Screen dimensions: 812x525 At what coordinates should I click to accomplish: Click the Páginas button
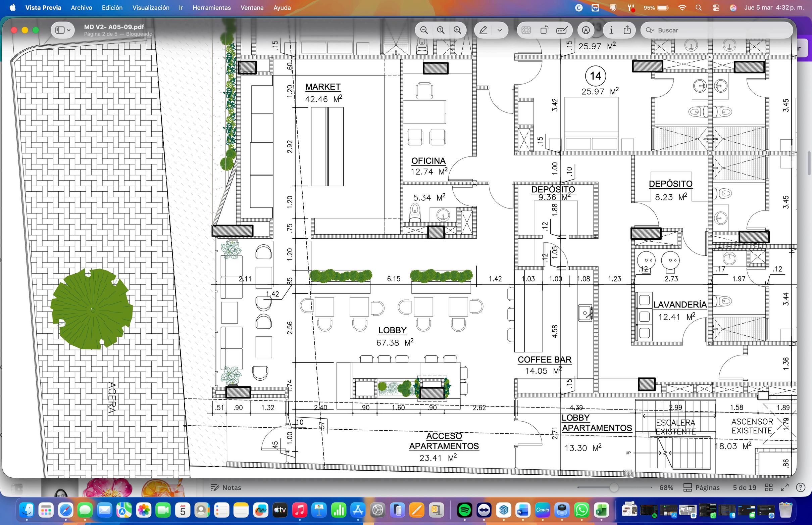click(702, 487)
